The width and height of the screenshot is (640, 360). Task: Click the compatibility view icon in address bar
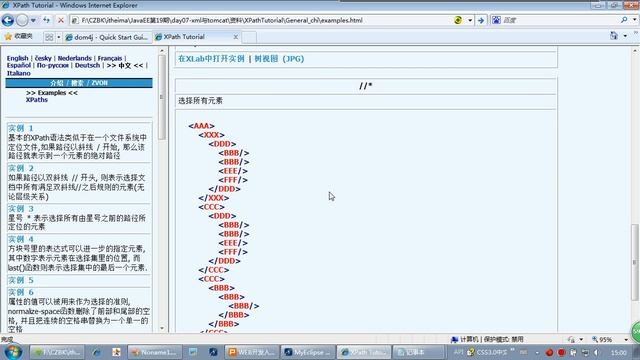(x=458, y=20)
